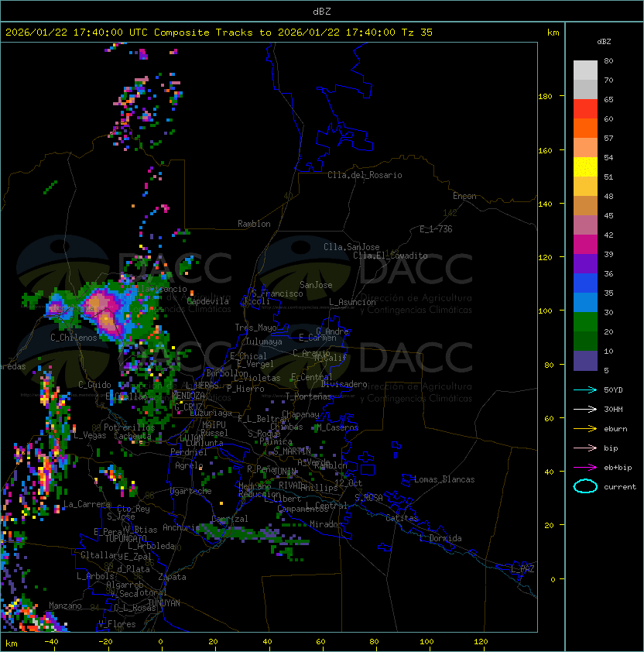Viewport: 644px width, 652px height.
Task: Select the light gray 70-80 dBZ band
Action: pyautogui.click(x=585, y=70)
